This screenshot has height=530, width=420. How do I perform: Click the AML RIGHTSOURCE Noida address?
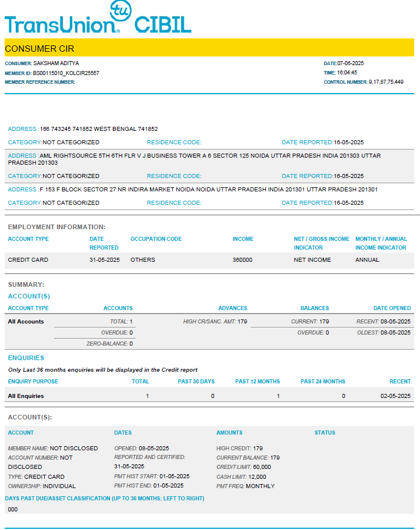[194, 159]
